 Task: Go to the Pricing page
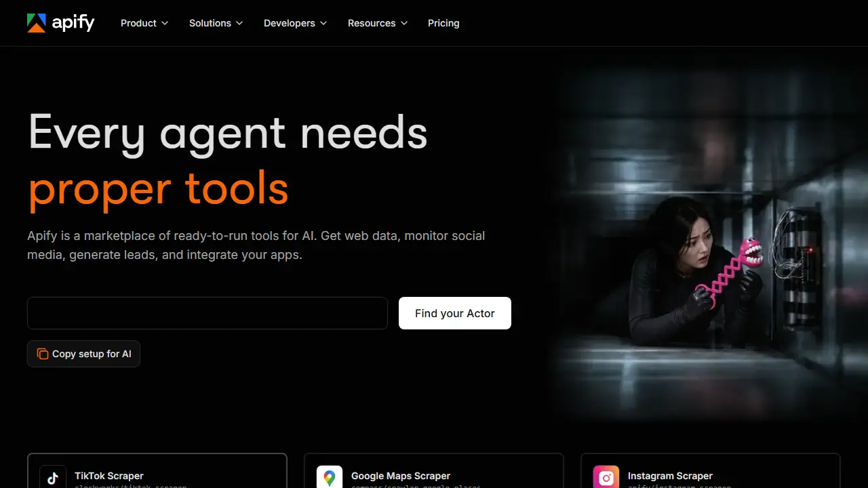(443, 23)
